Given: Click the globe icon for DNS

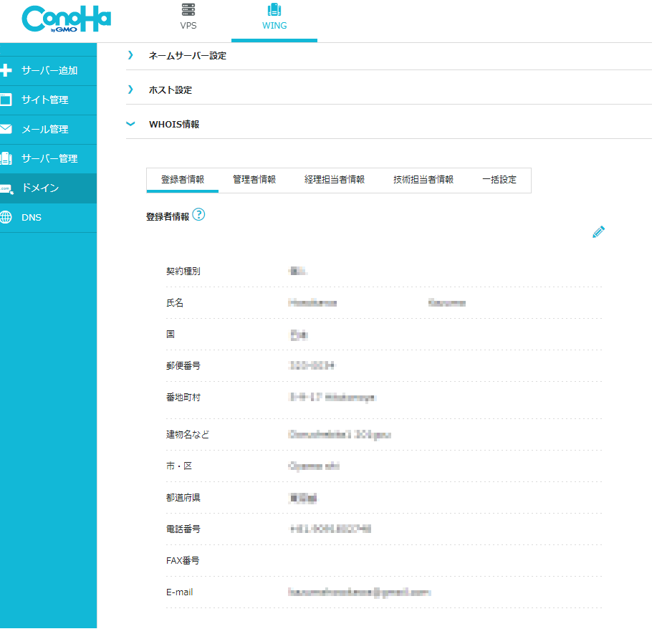Looking at the screenshot, I should (6, 217).
